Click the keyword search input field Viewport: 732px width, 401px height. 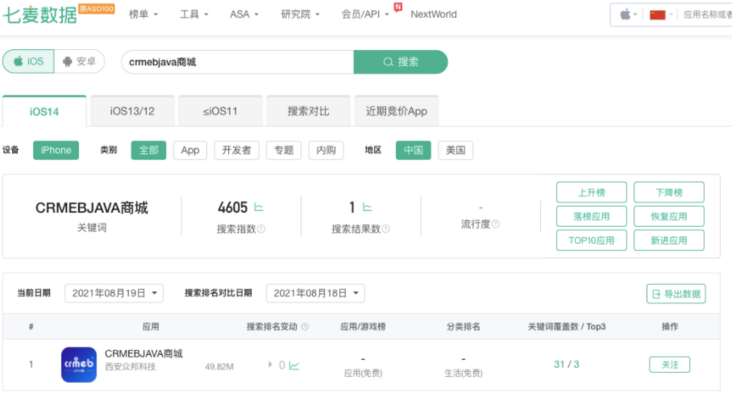coord(237,62)
